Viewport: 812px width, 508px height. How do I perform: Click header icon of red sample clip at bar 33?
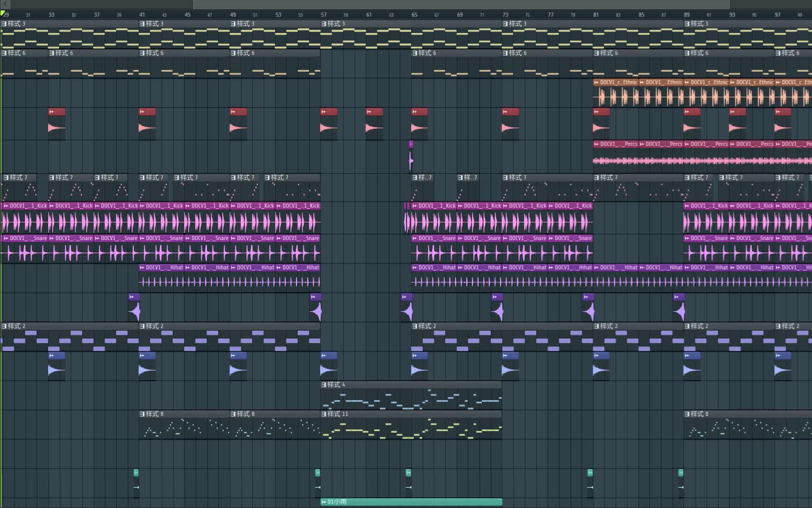(52, 111)
